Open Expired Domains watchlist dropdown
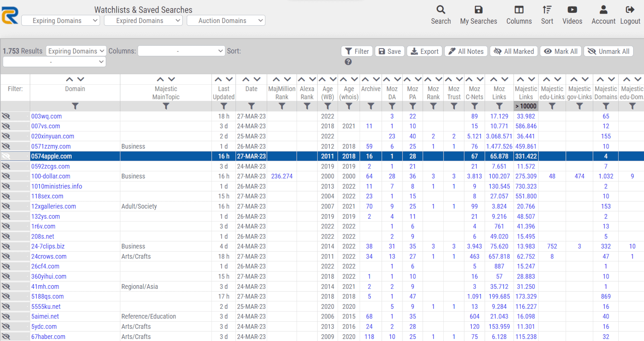The image size is (644, 341). [143, 21]
